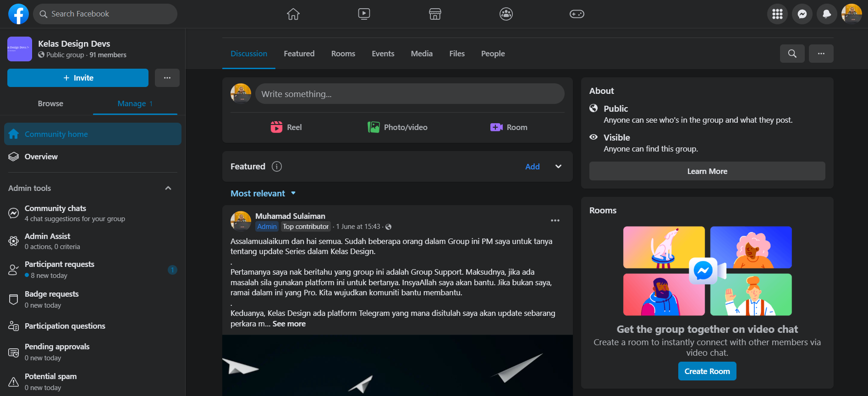Screen dimensions: 868x396
Task: Open the Home feed icon
Action: pos(293,14)
